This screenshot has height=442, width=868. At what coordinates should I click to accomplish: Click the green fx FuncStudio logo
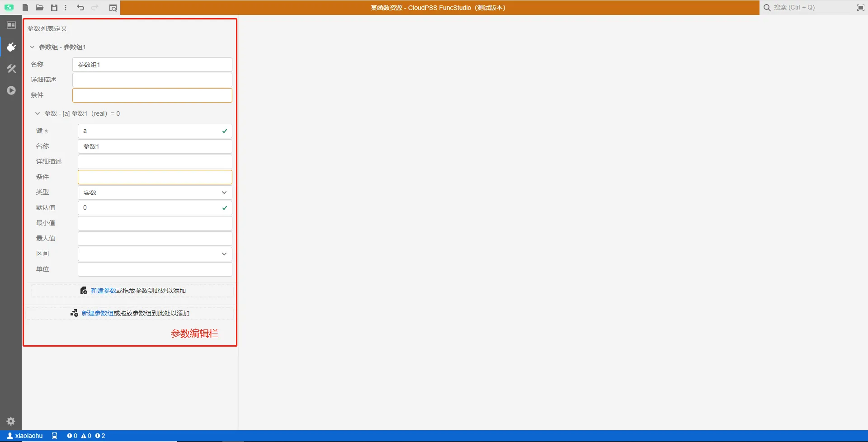9,8
